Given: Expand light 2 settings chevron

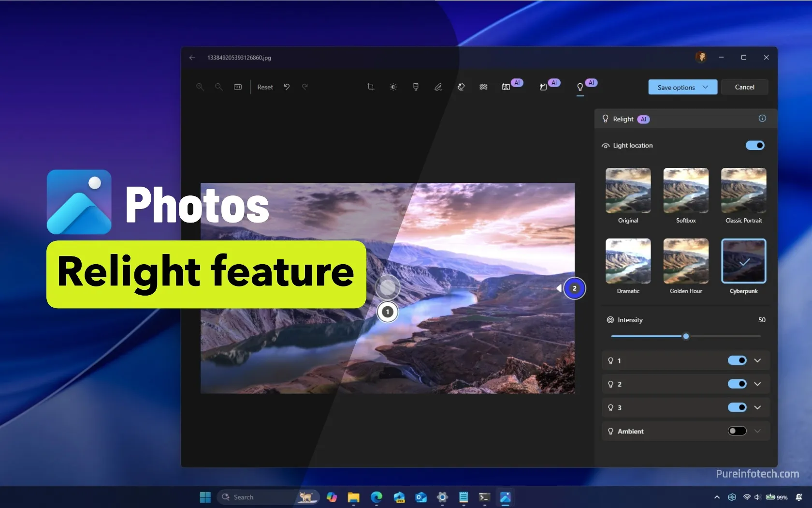Looking at the screenshot, I should 757,384.
